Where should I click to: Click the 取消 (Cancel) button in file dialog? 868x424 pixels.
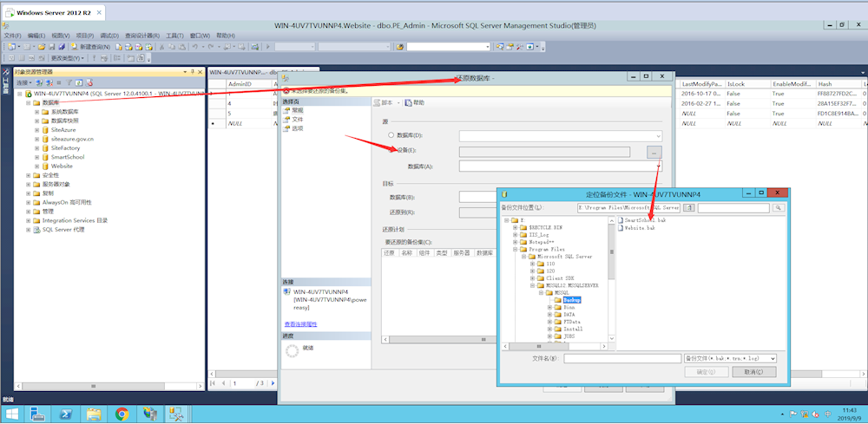[x=753, y=372]
